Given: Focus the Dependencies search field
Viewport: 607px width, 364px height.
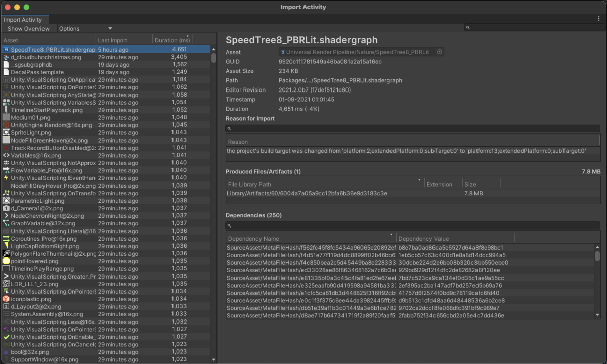Looking at the screenshot, I should click(413, 225).
